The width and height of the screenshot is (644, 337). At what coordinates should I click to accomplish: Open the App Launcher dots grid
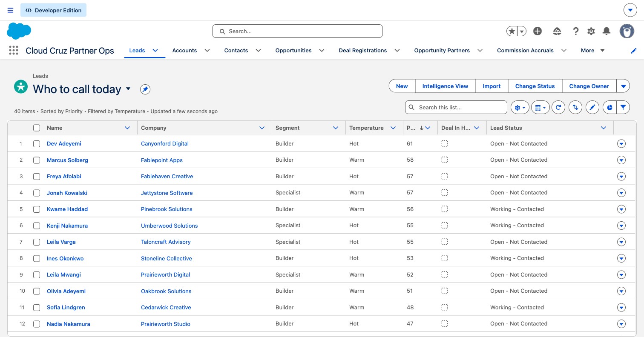(14, 51)
